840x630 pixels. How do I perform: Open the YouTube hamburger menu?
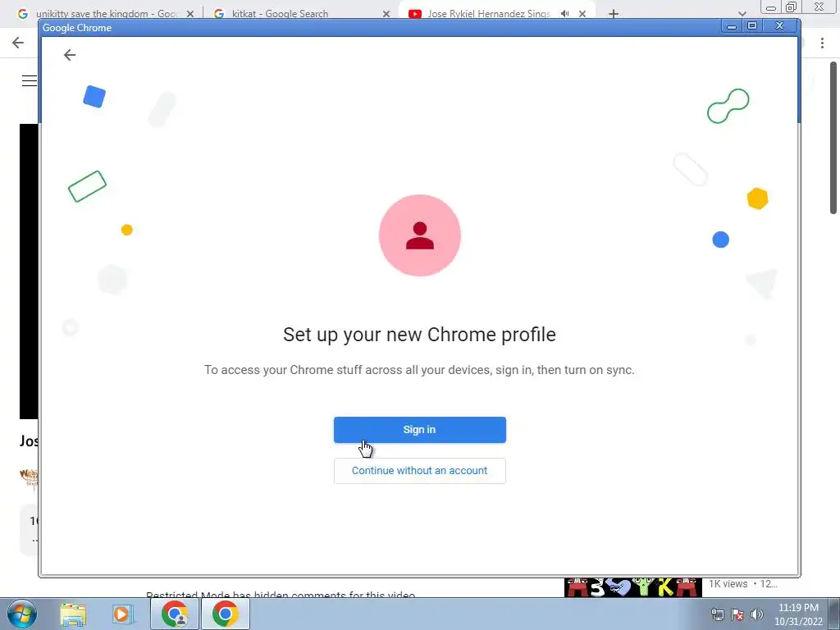tap(30, 81)
